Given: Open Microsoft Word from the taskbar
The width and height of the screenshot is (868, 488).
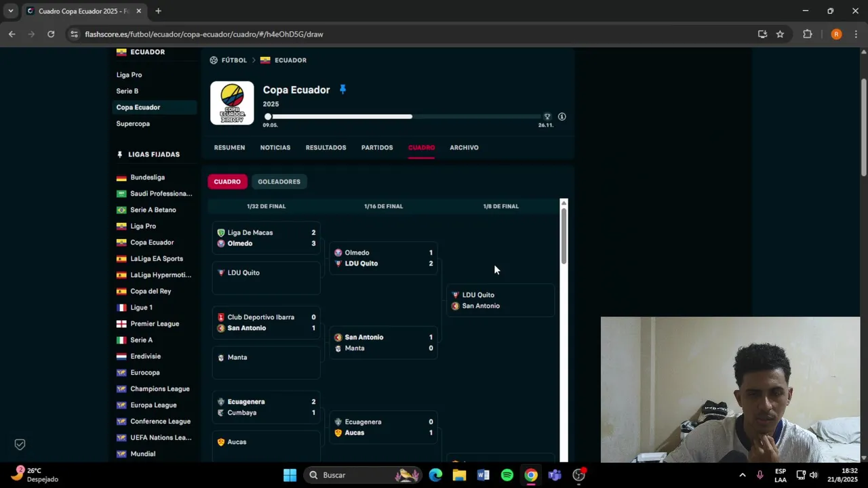Looking at the screenshot, I should point(483,475).
